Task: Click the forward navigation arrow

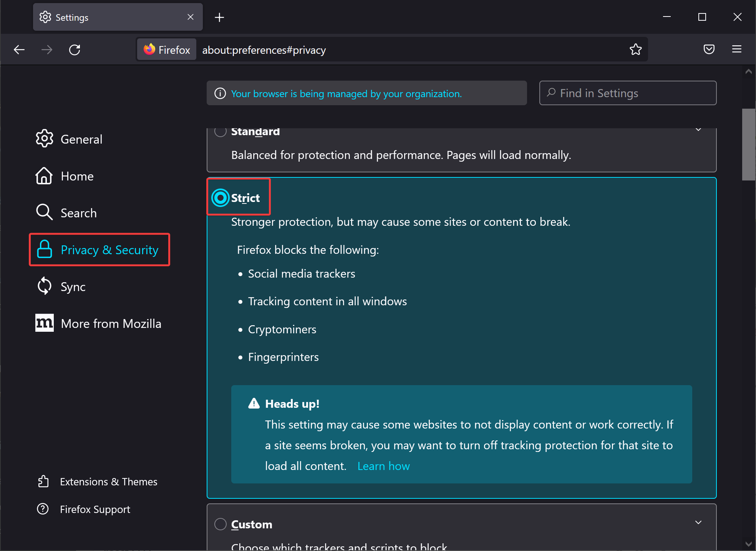Action: pos(47,50)
